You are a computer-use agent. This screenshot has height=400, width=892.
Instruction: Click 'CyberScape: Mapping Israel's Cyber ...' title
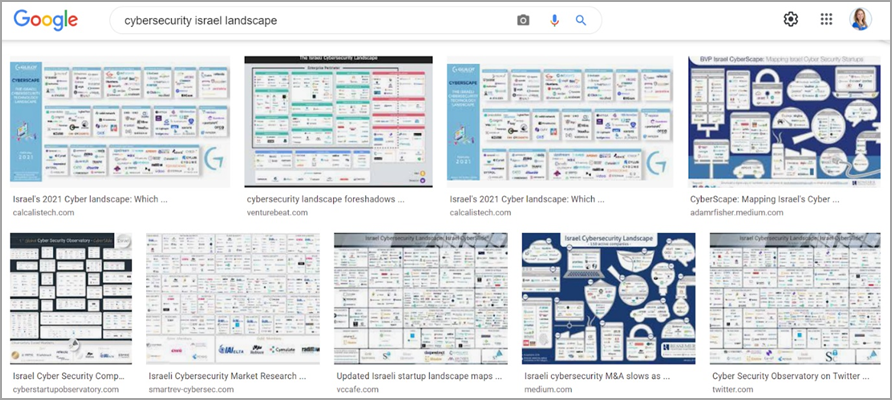(765, 200)
